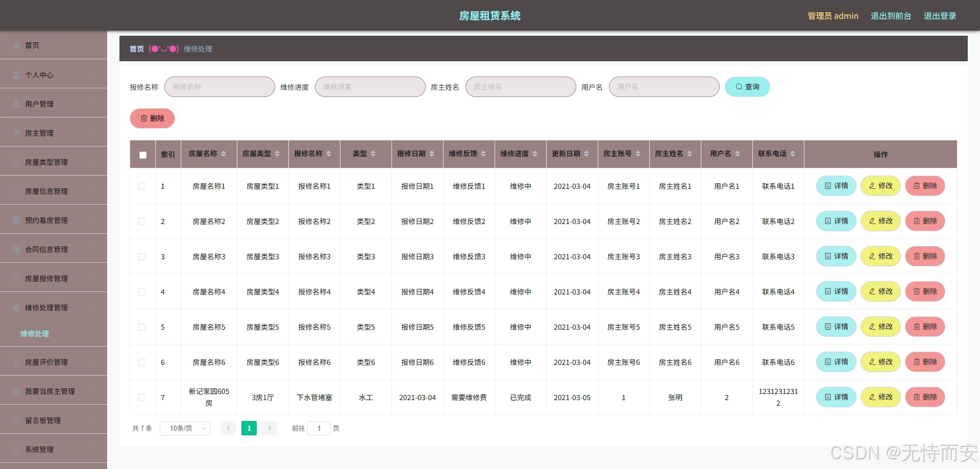Go to the previous page arrow
This screenshot has width=980, height=469.
coord(229,428)
